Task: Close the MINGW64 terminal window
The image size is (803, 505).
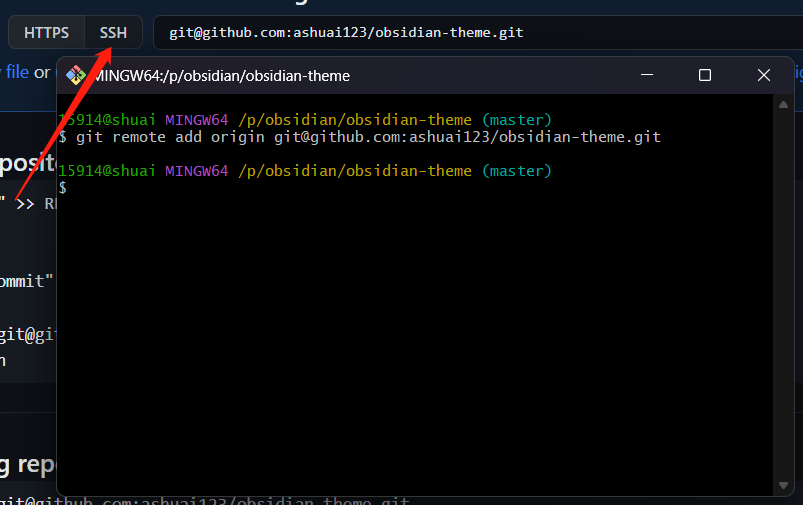Action: (764, 75)
